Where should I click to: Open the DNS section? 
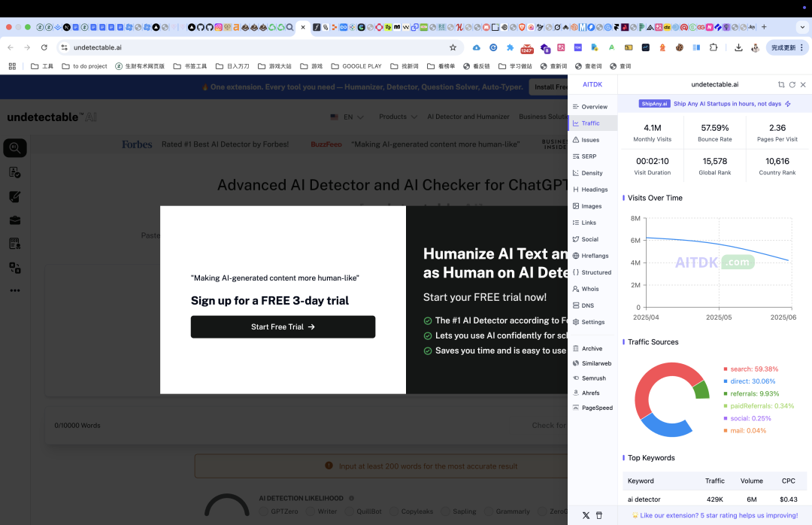(583, 306)
